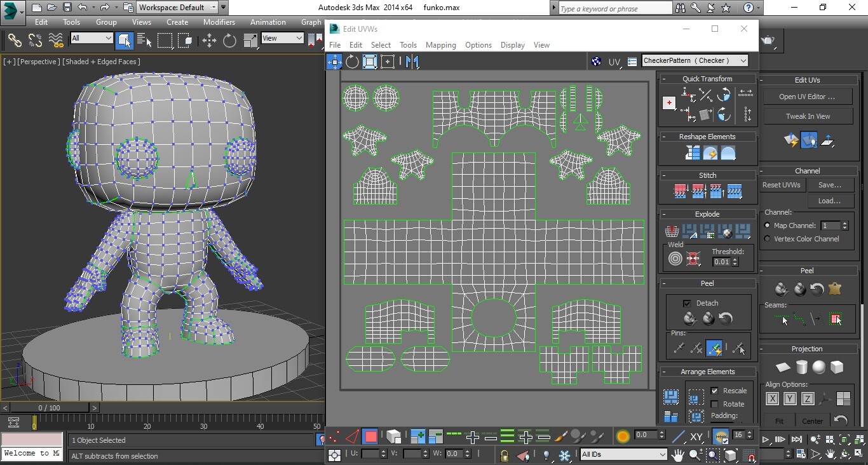Select the Rotate tool in Edit UVWs toolbar
Viewport: 868px width, 465px height.
pyautogui.click(x=351, y=62)
